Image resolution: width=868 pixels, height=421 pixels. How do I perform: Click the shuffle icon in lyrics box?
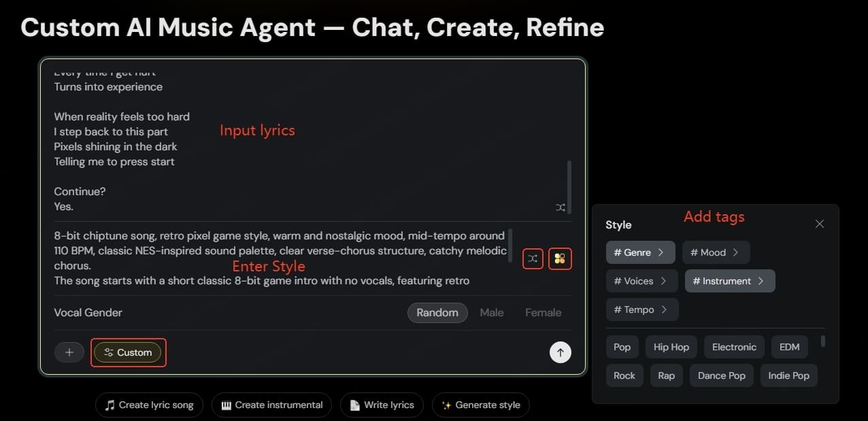pyautogui.click(x=560, y=207)
